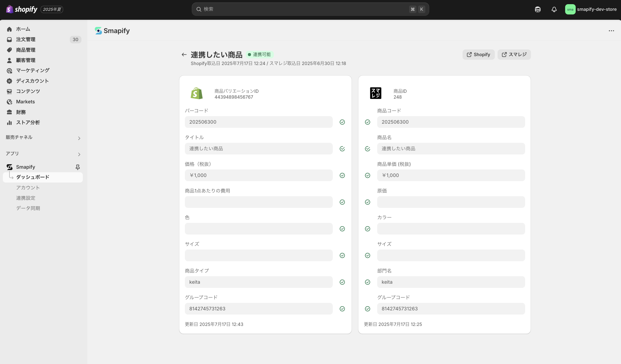Click the check icon beside 商品コード field
621x364 pixels.
click(367, 122)
